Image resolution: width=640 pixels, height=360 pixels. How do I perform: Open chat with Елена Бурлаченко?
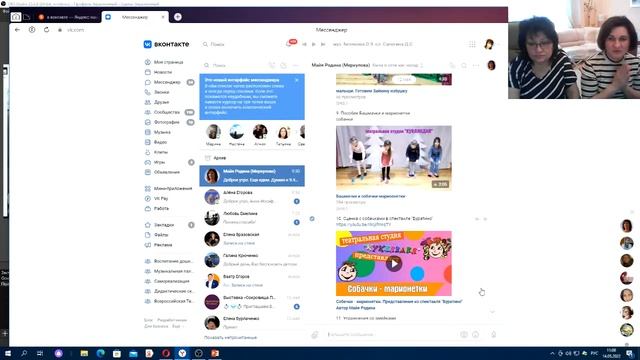point(252,322)
